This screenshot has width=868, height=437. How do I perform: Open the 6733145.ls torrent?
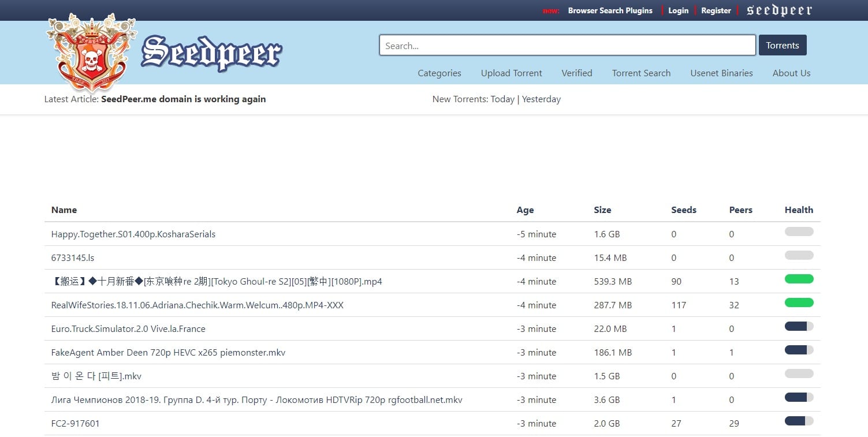pos(73,258)
